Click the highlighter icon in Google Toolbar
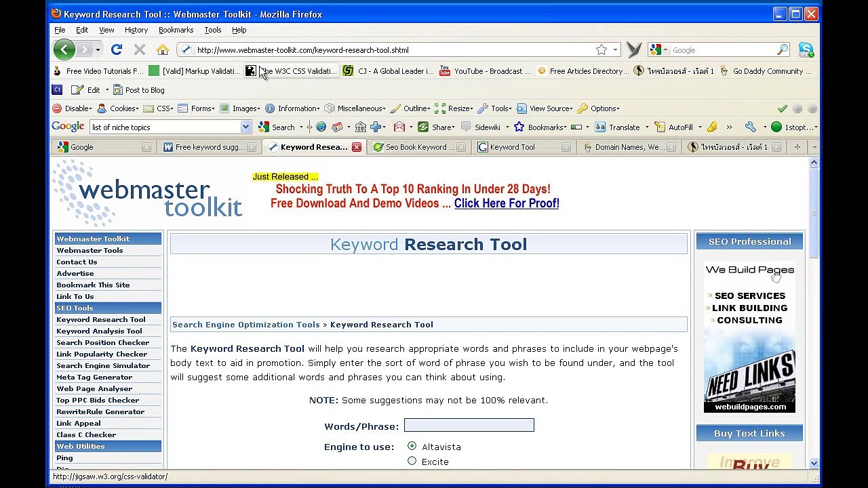 (x=712, y=127)
